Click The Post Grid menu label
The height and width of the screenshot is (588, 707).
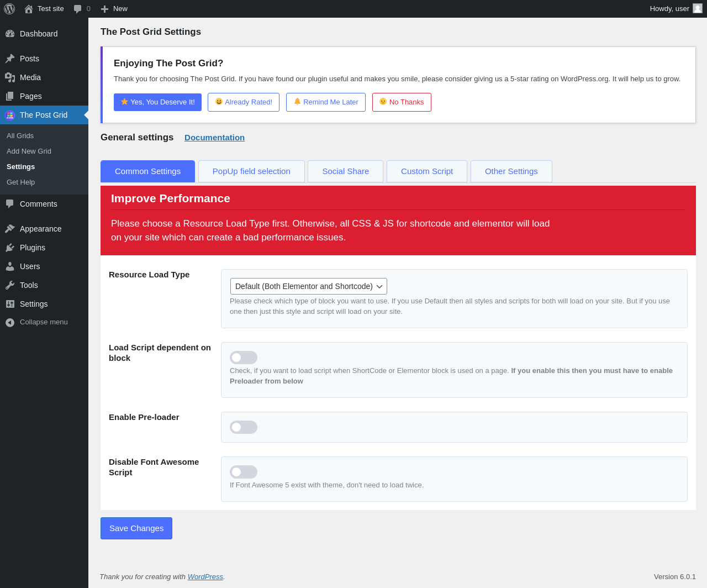point(44,115)
